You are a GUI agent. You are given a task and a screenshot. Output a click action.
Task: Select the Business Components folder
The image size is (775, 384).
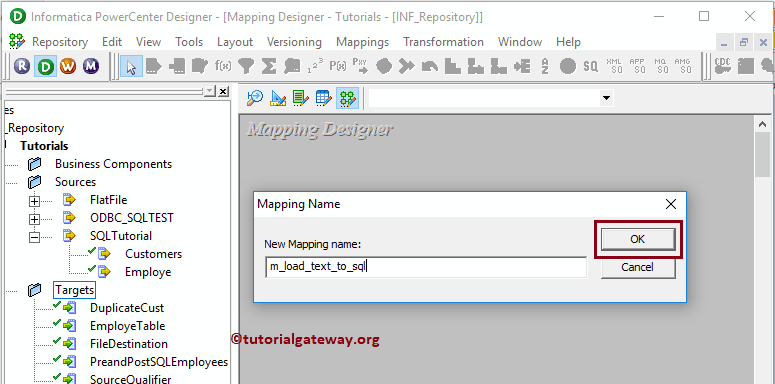pyautogui.click(x=113, y=164)
